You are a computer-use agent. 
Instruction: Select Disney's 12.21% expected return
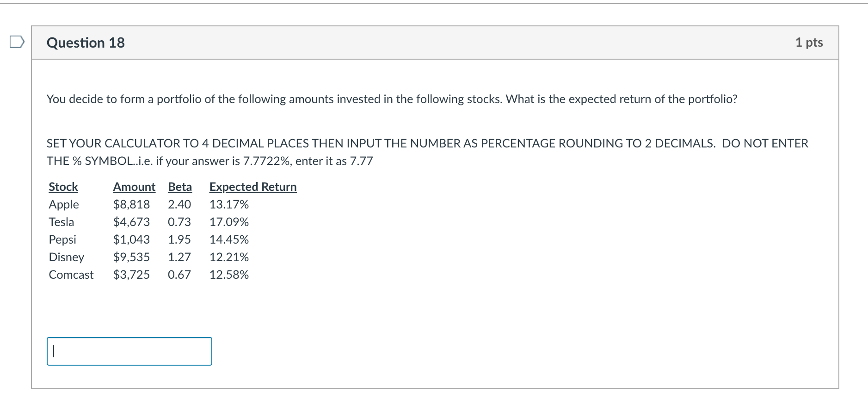click(x=229, y=257)
